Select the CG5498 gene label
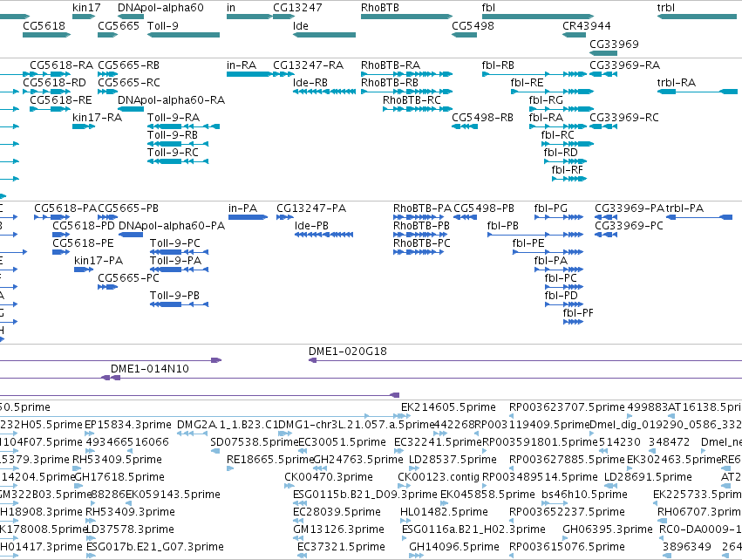The height and width of the screenshot is (560, 742). click(x=473, y=25)
